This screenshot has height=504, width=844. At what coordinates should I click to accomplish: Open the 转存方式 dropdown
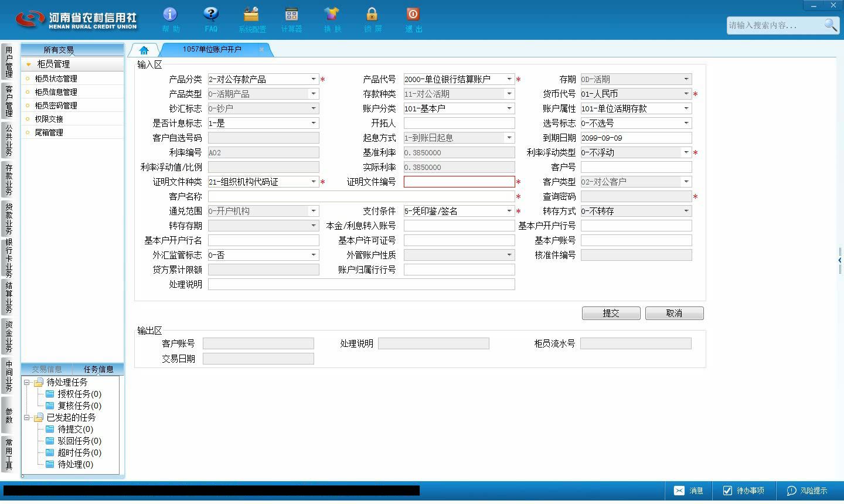pos(686,211)
